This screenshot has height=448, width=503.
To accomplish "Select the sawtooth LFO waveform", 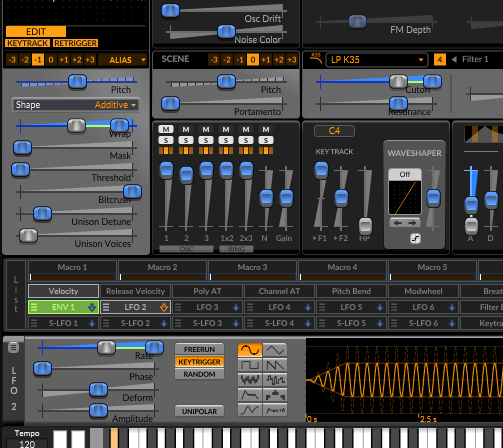I will (275, 365).
